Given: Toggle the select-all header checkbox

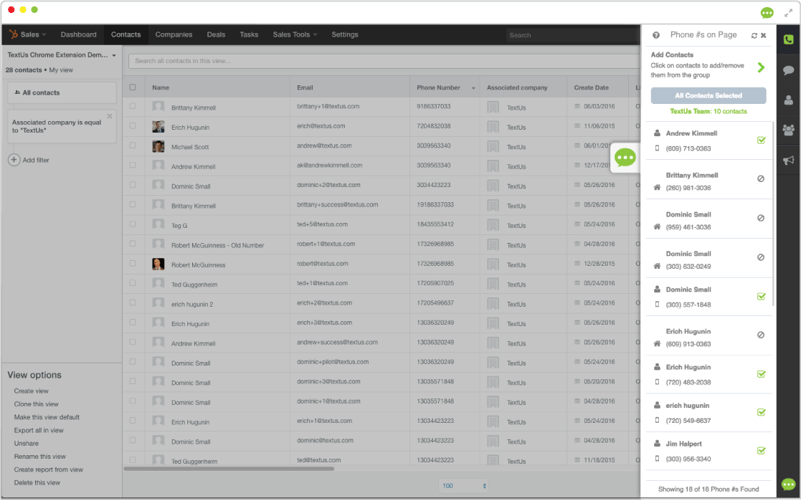Looking at the screenshot, I should tap(133, 87).
